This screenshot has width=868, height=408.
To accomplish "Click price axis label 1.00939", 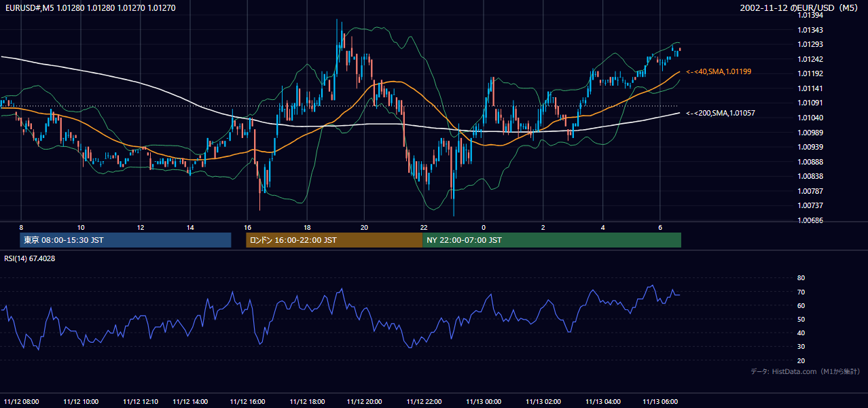I will coord(811,148).
